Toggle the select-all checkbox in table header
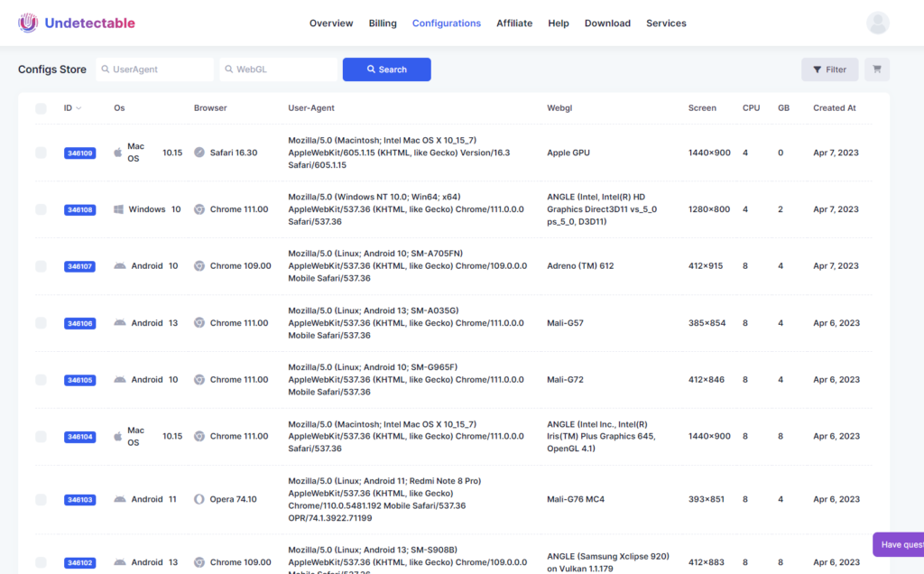The image size is (924, 574). (x=41, y=108)
